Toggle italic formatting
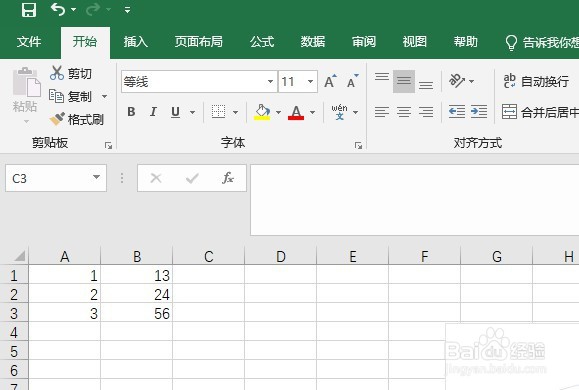Viewport: 579px width, 390px height. point(153,112)
